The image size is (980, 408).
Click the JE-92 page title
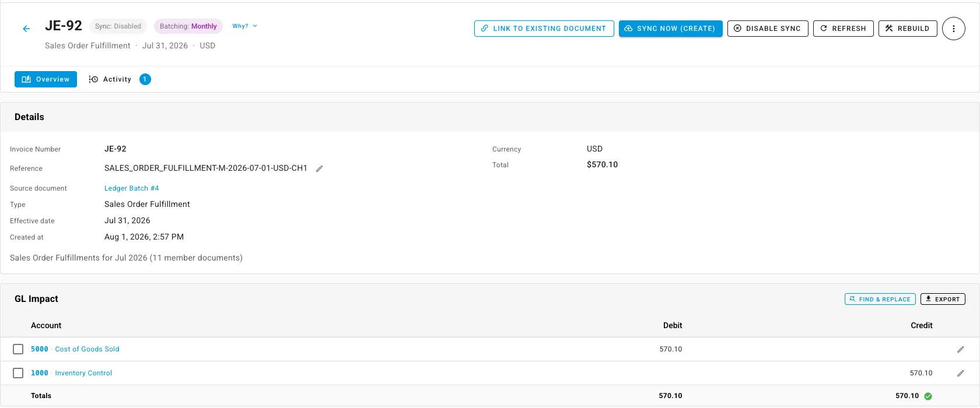click(64, 26)
